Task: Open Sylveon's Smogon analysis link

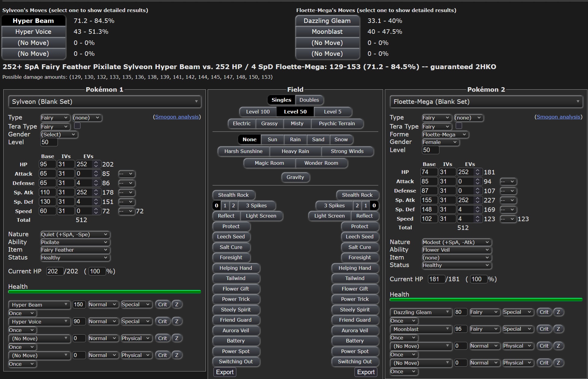Action: [177, 117]
